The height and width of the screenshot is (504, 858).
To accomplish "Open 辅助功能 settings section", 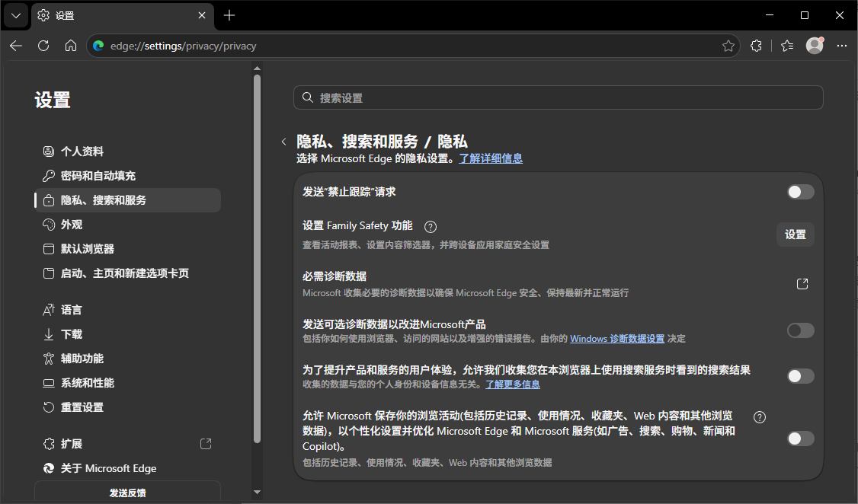I will point(127,359).
